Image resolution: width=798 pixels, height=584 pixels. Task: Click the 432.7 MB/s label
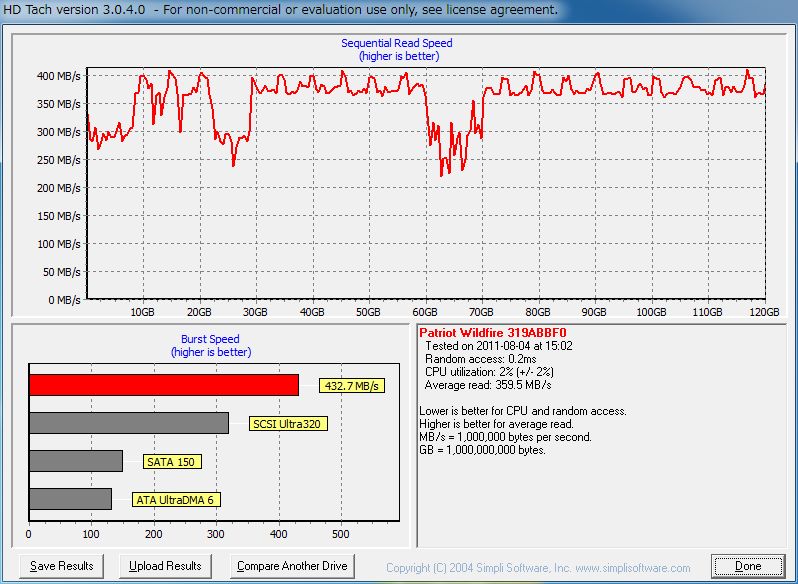352,386
